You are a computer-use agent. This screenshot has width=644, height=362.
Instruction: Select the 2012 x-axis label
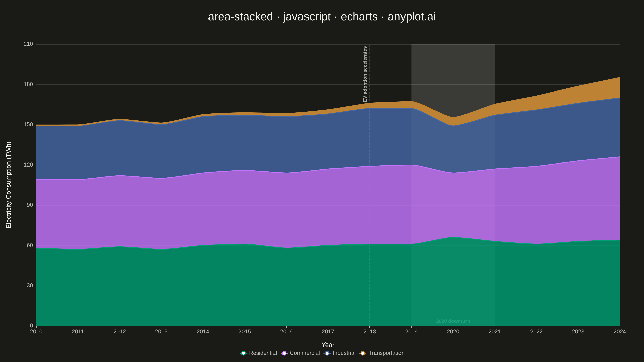point(120,332)
